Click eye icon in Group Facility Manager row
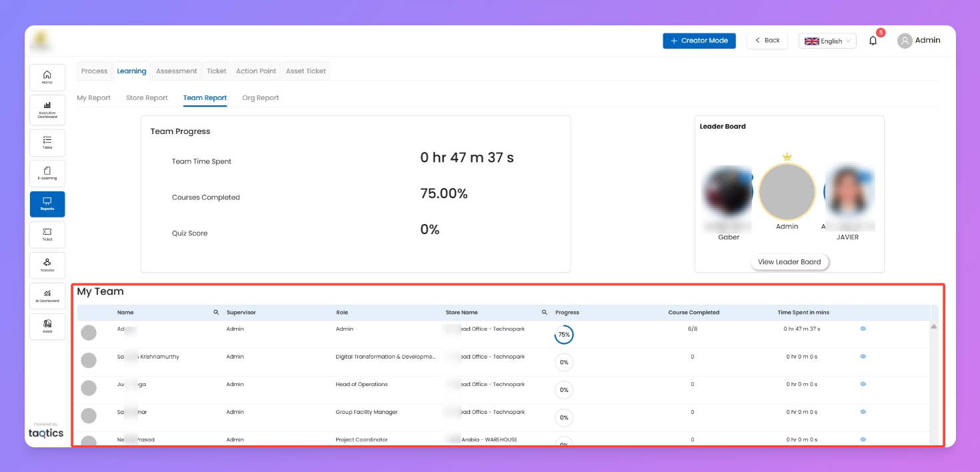Viewport: 980px width, 472px height. 863,412
